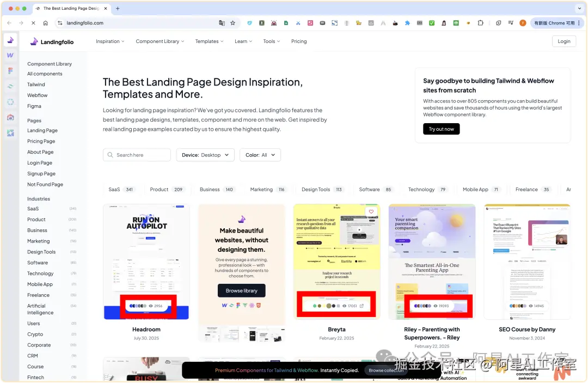
Task: Expand the Learn menu
Action: 243,41
